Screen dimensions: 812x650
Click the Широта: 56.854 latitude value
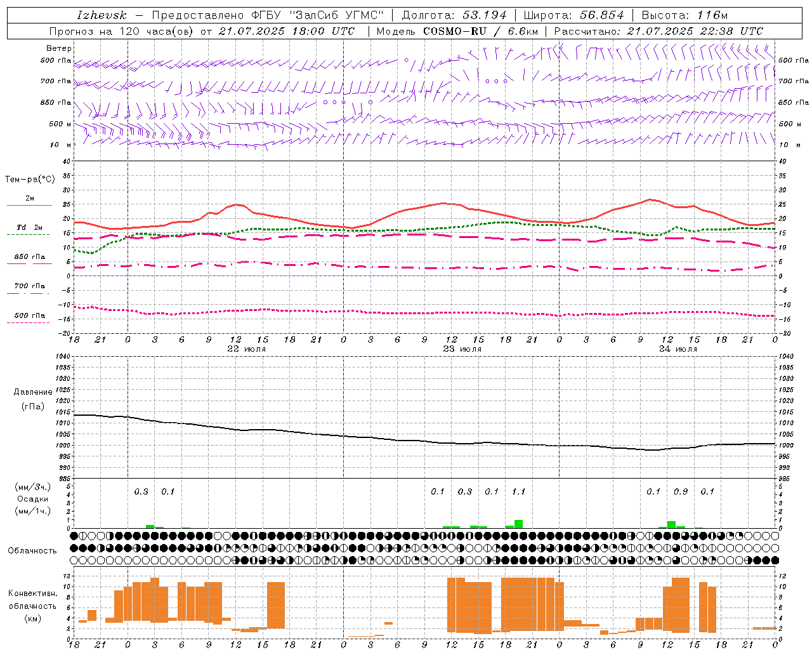pyautogui.click(x=573, y=15)
